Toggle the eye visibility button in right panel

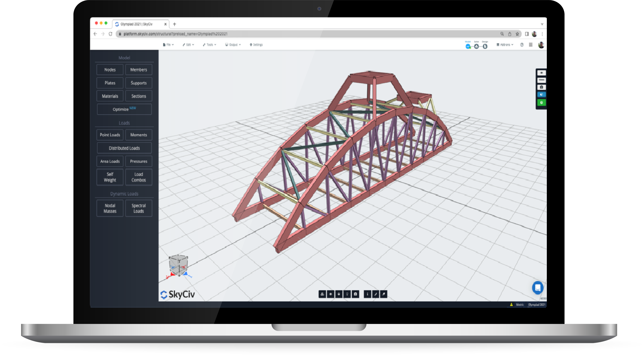[x=541, y=73]
